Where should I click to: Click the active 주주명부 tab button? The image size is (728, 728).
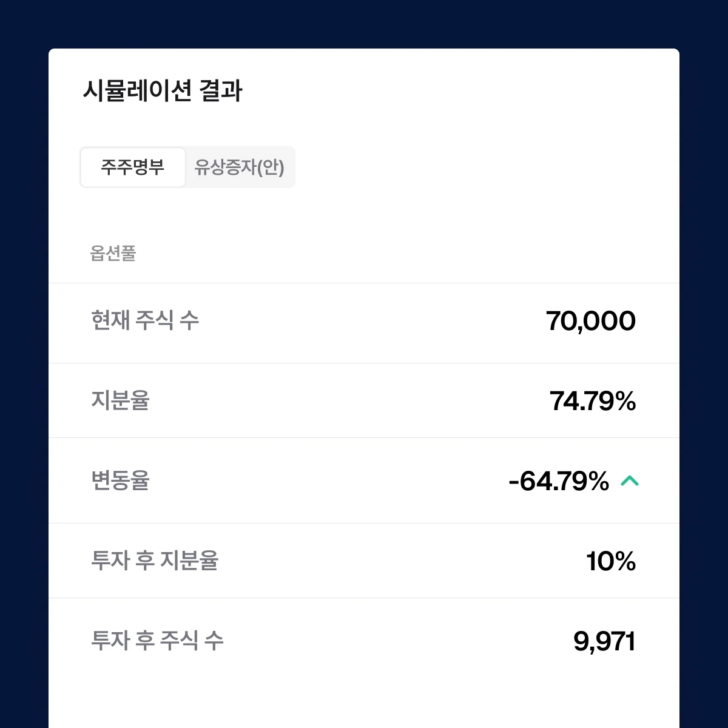(133, 167)
